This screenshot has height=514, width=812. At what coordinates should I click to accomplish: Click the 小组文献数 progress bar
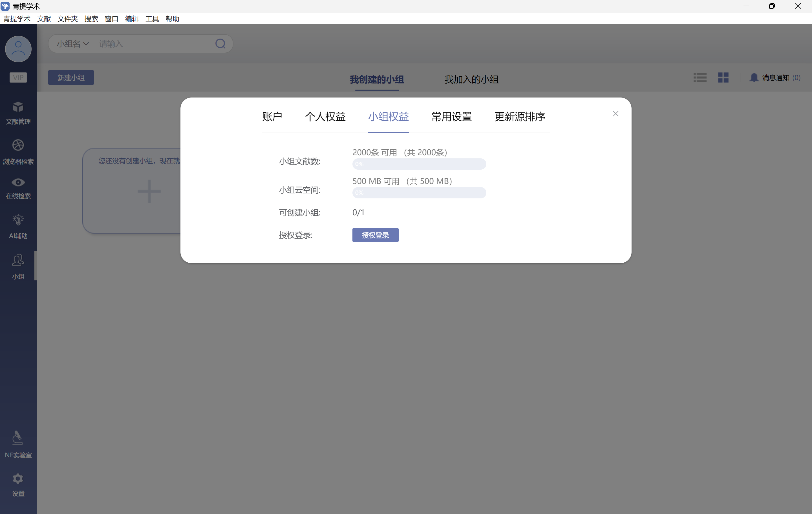tap(419, 164)
